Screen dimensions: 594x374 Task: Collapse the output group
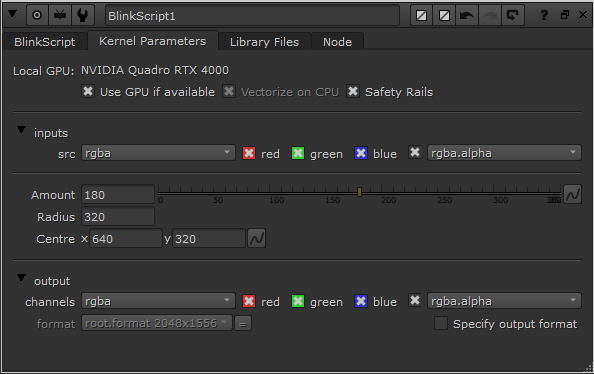pos(21,278)
